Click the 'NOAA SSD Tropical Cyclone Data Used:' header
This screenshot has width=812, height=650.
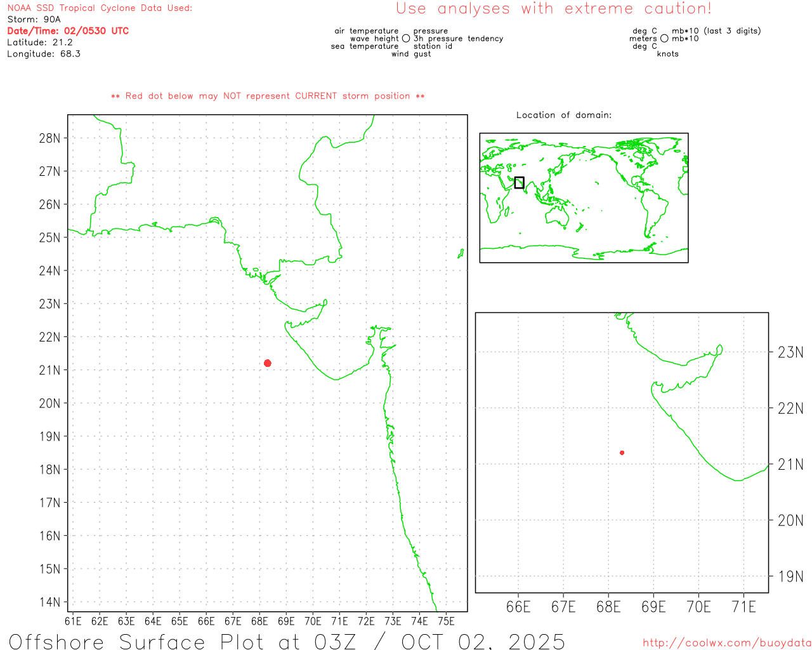(x=100, y=8)
